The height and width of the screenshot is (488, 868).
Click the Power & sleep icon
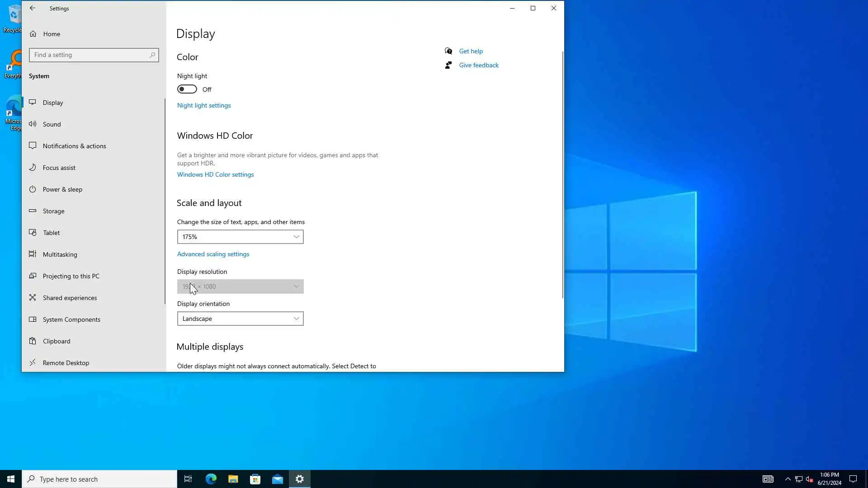pyautogui.click(x=33, y=189)
